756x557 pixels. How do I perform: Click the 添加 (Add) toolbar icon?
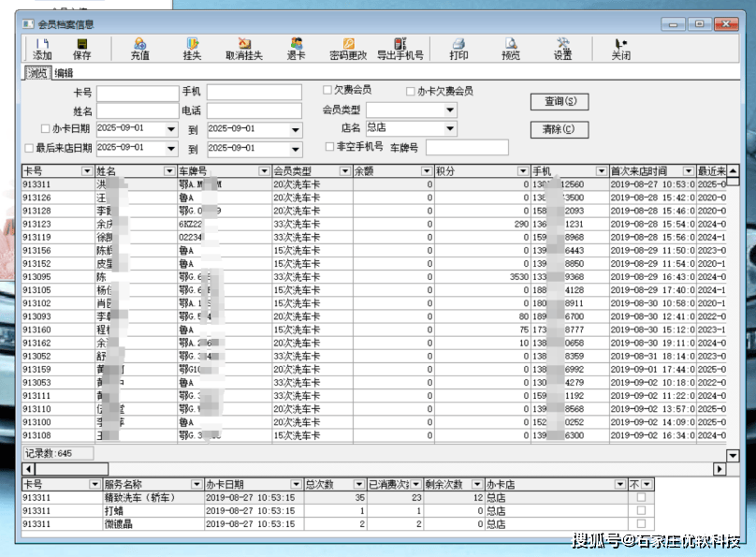click(x=42, y=49)
